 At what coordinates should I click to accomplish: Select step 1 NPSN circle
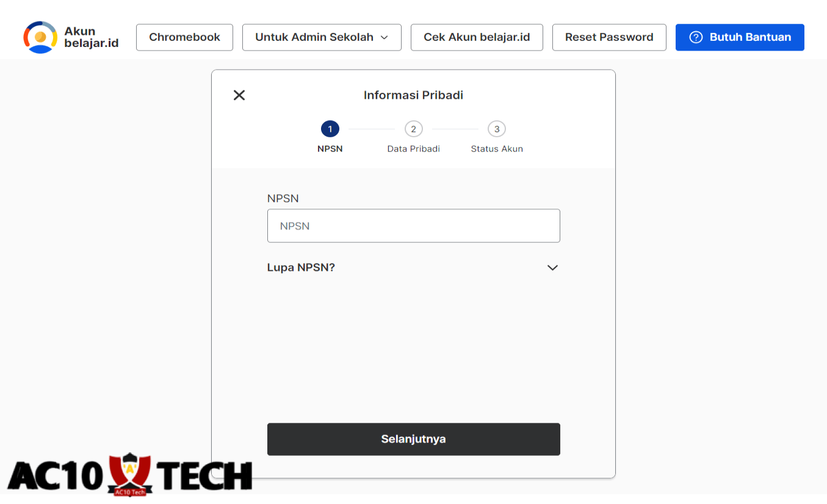[x=330, y=129]
